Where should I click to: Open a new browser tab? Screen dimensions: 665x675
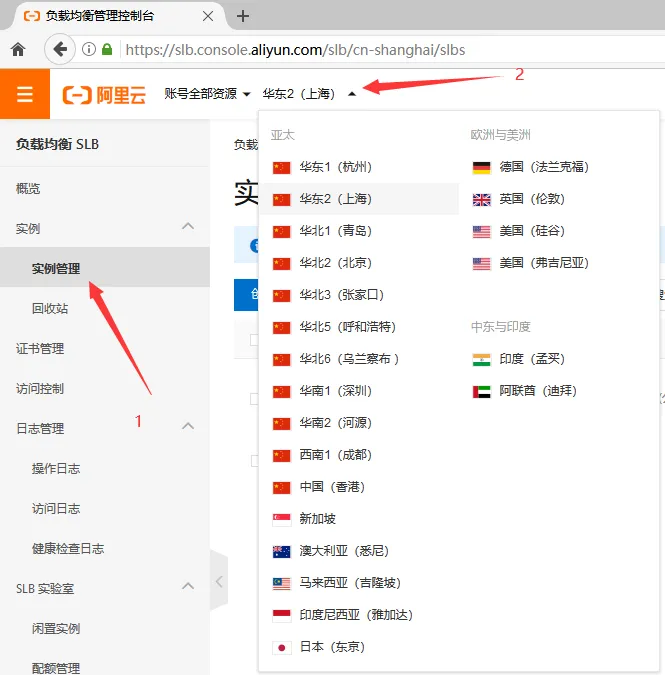pyautogui.click(x=243, y=16)
